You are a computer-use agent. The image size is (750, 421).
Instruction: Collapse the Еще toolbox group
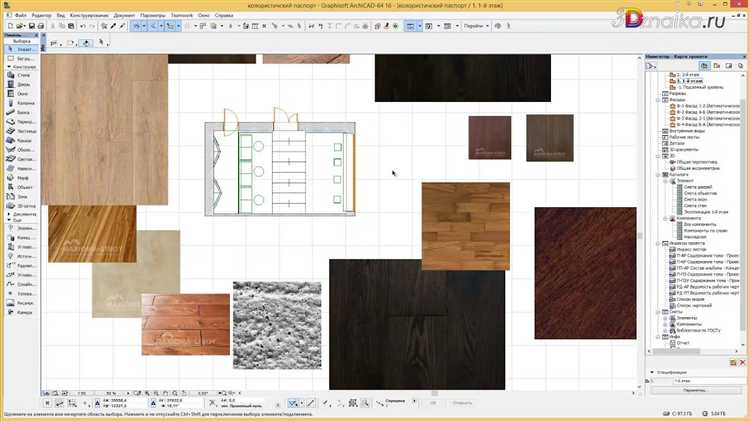click(x=9, y=220)
